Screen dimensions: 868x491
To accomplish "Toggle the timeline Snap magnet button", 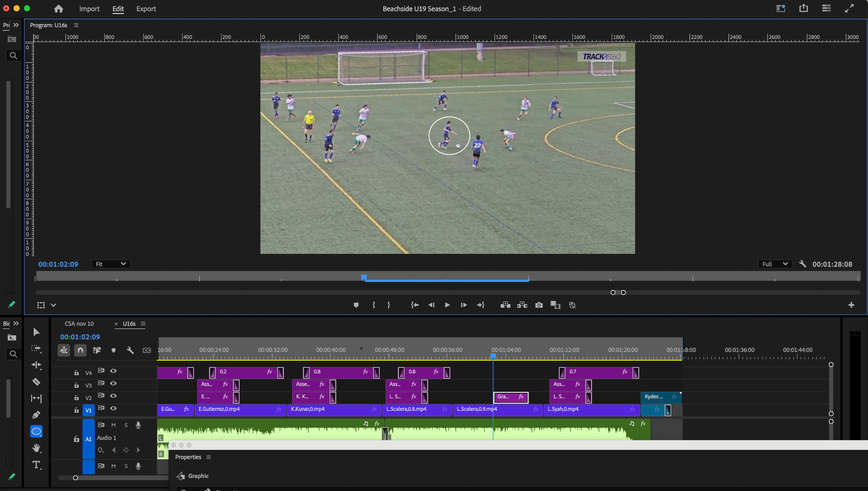I will coord(80,350).
